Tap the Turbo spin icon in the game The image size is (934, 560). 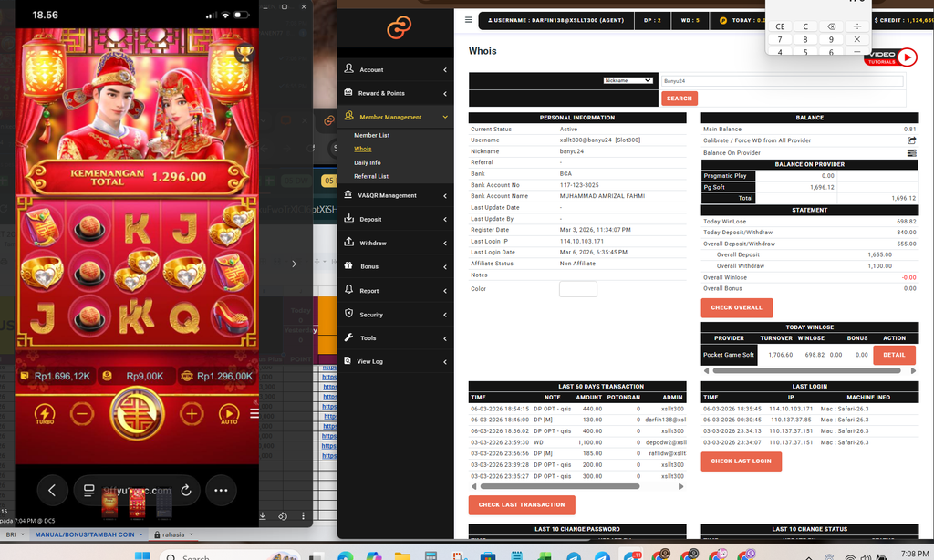click(x=45, y=413)
